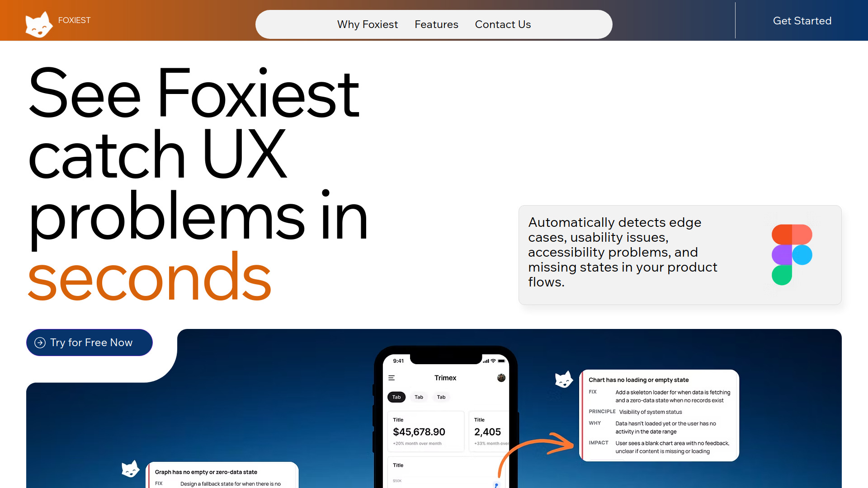Viewport: 868px width, 488px height.
Task: Click the $50K chart axis label
Action: (x=397, y=481)
